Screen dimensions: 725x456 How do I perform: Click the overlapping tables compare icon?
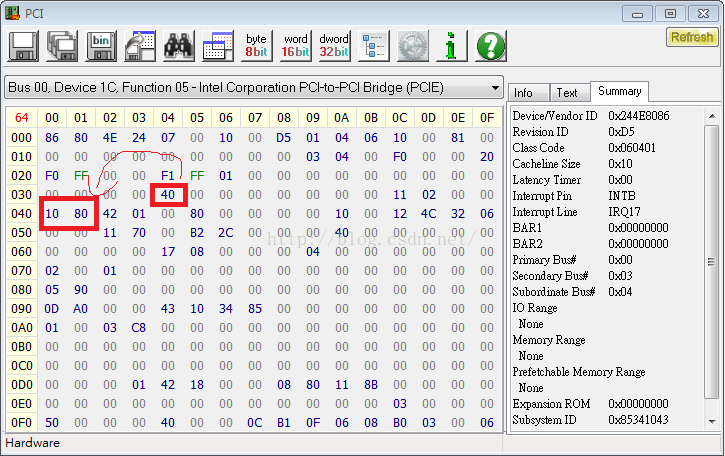tap(217, 46)
